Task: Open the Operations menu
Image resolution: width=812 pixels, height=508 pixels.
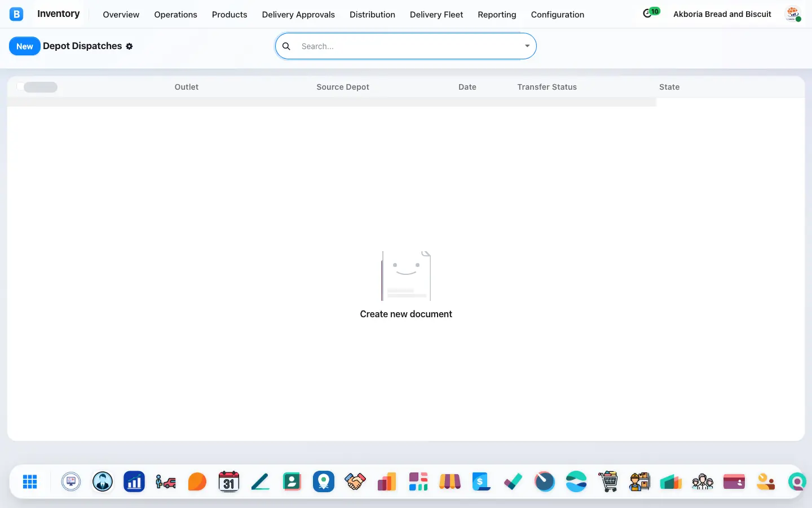Action: 175,15
